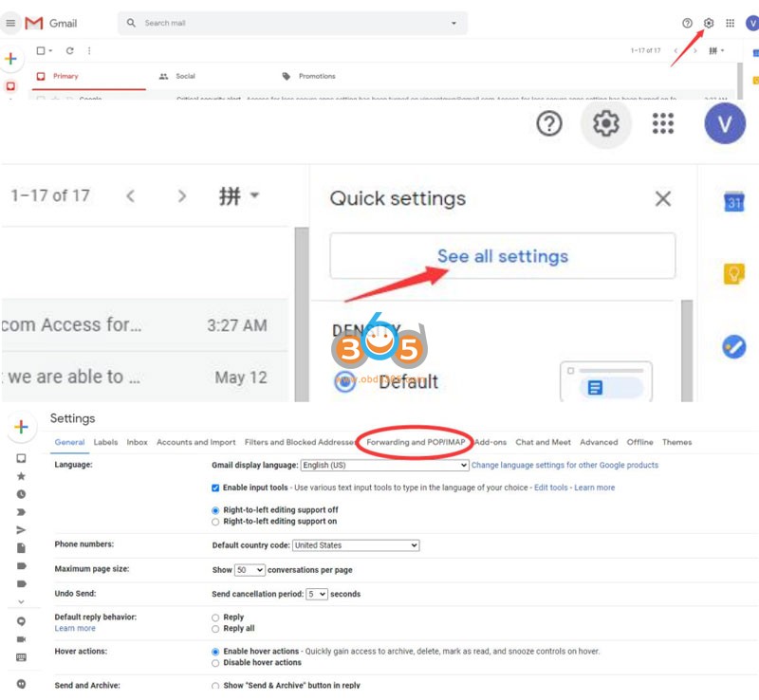Click the See all settings button
Screen dimensions: 759x700
pyautogui.click(x=503, y=256)
